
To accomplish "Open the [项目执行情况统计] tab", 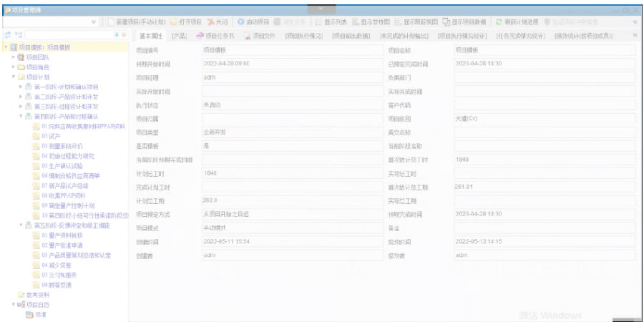I will tap(462, 36).
